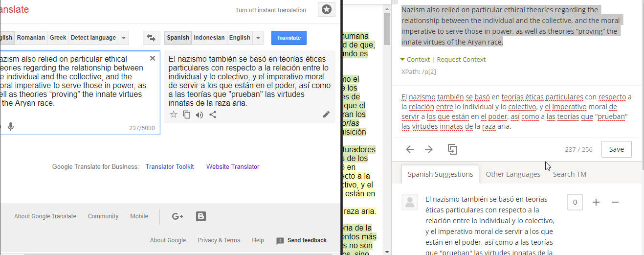The image size is (644, 255).
Task: Open the About Google Translate link
Action: click(45, 216)
